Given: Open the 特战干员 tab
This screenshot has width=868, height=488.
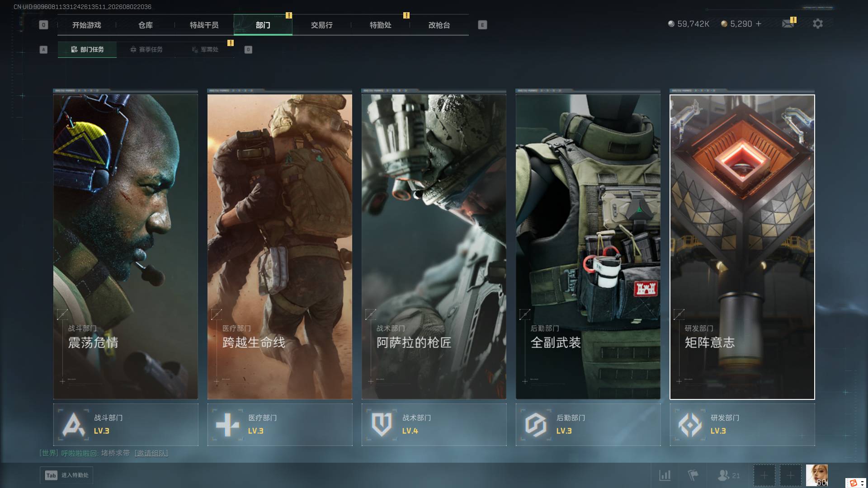Looking at the screenshot, I should tap(204, 25).
